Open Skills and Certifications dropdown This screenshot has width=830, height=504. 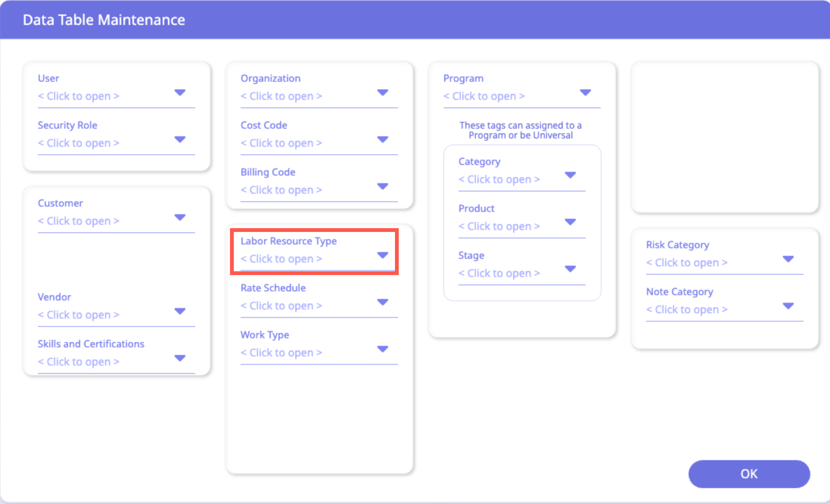(180, 358)
